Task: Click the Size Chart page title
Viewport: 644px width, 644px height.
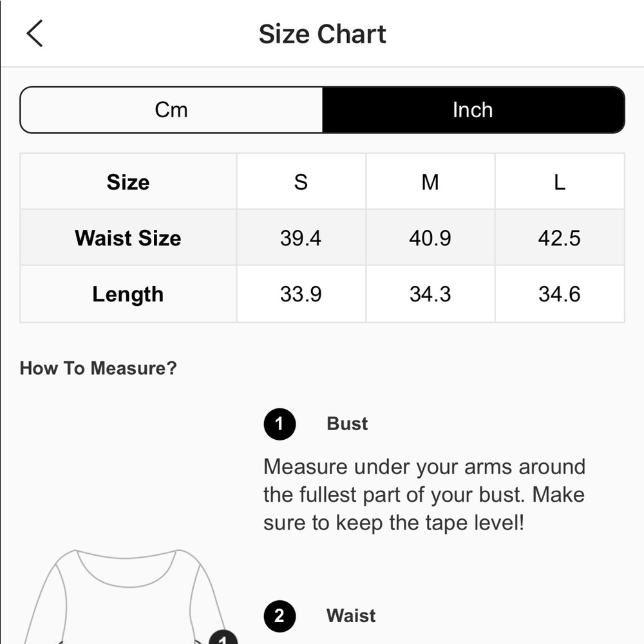Action: click(x=322, y=34)
